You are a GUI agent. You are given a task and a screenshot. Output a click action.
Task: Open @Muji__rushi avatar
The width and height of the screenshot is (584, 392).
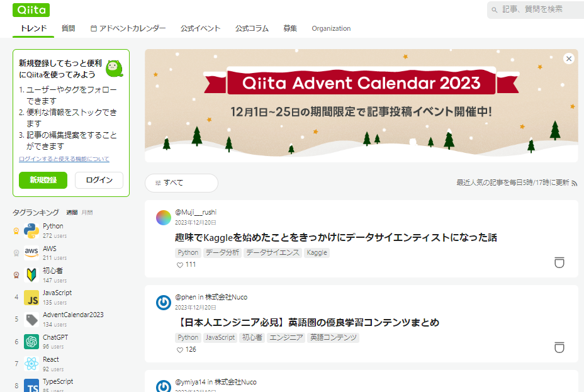164,218
